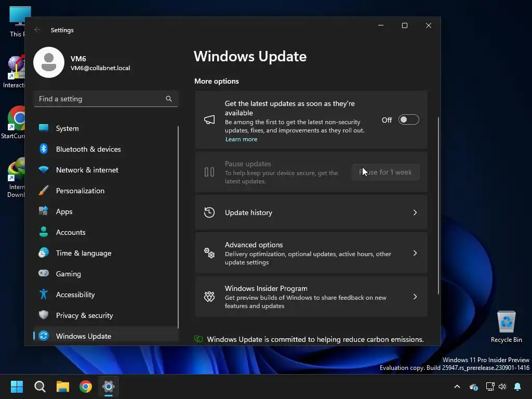Show hidden icons tray chevron
This screenshot has width=532, height=399.
(x=457, y=387)
